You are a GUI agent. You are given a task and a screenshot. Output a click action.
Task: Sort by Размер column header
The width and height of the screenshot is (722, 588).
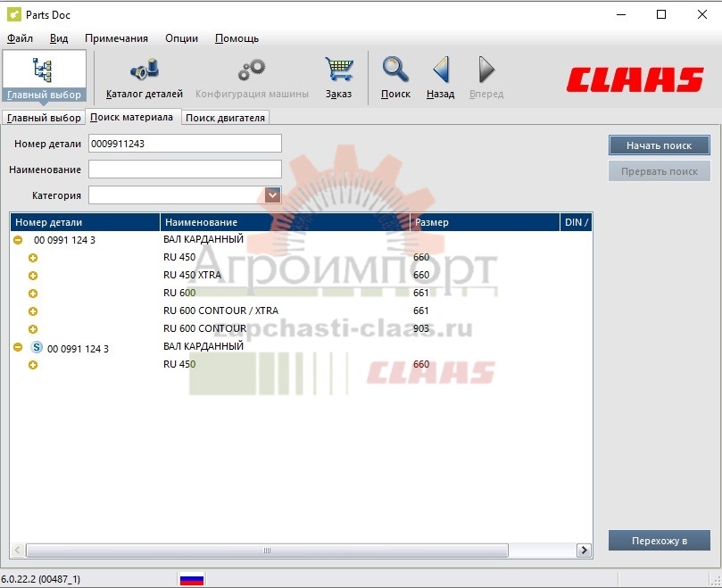point(485,222)
